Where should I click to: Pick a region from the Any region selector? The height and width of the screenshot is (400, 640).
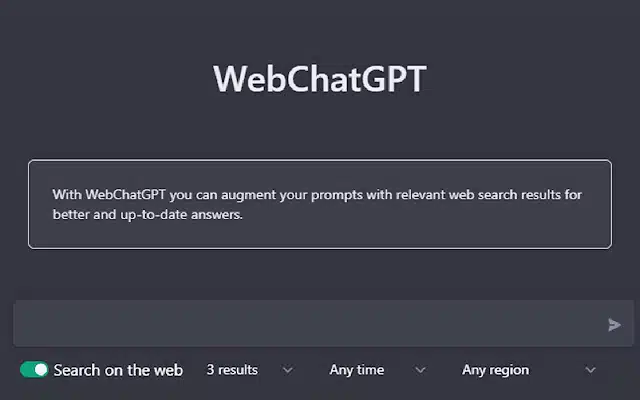tap(529, 370)
